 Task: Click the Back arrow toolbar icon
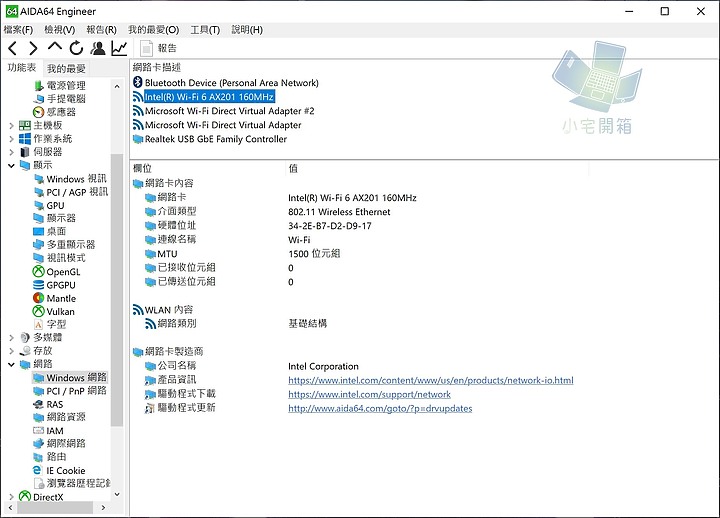coord(13,48)
